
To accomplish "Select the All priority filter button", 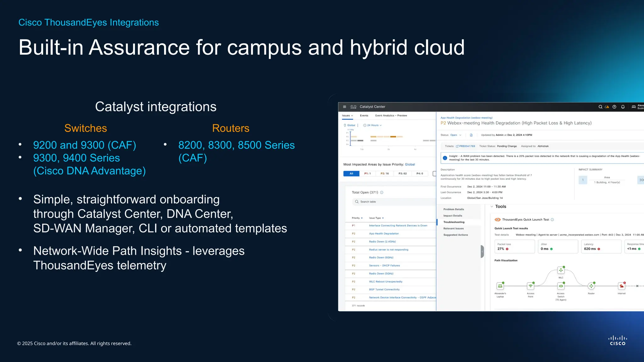I will pyautogui.click(x=351, y=173).
